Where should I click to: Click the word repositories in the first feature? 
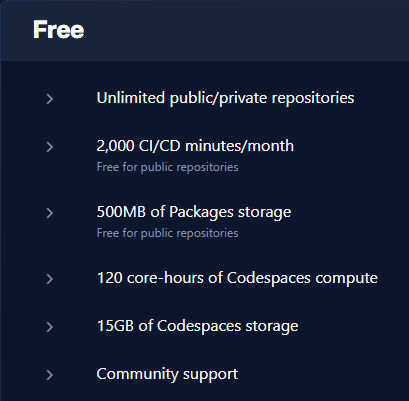pyautogui.click(x=313, y=99)
